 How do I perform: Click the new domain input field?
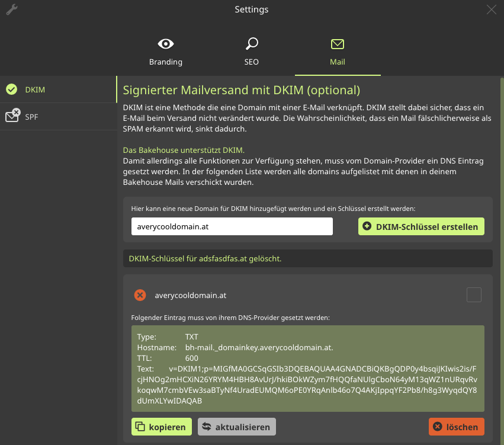click(232, 226)
